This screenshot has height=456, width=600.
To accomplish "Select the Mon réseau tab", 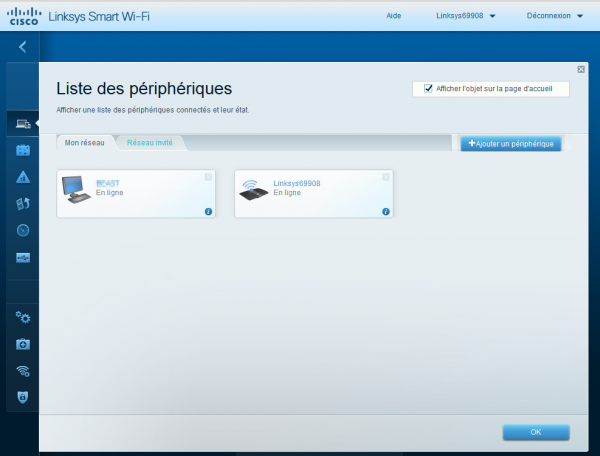I will [85, 143].
